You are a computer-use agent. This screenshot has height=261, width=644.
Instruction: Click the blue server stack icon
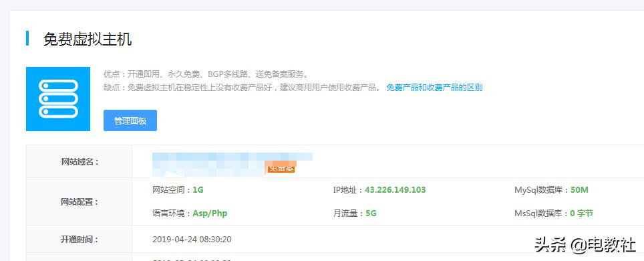click(x=58, y=99)
